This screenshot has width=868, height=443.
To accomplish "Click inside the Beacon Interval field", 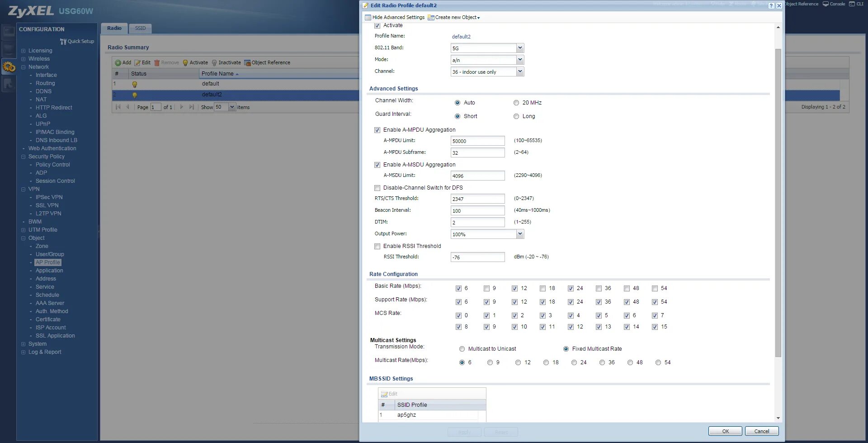I will (477, 210).
